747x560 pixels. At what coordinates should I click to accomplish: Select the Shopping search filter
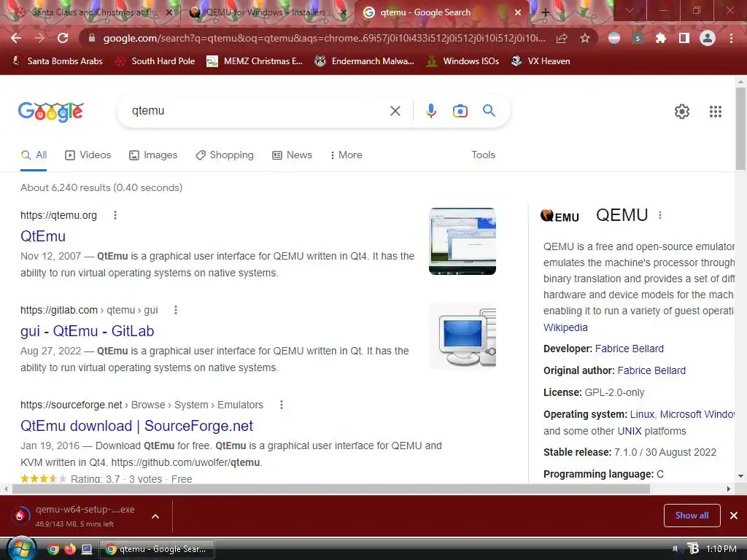pyautogui.click(x=225, y=155)
